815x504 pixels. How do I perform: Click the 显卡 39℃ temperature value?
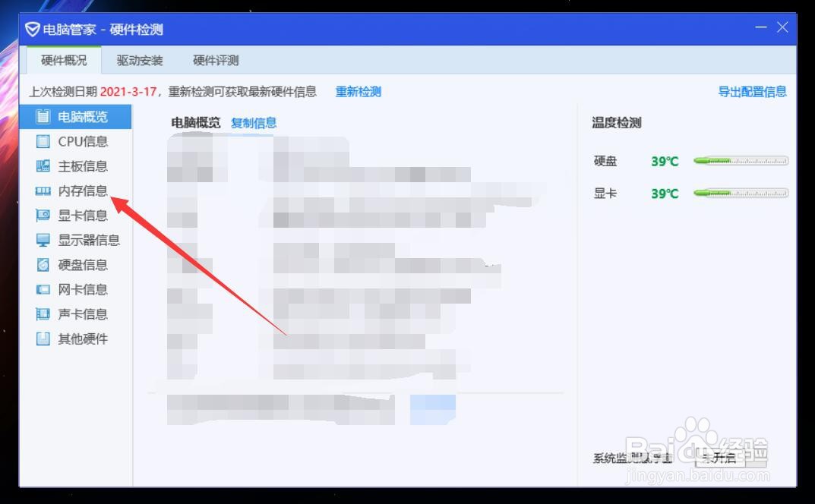pos(665,194)
